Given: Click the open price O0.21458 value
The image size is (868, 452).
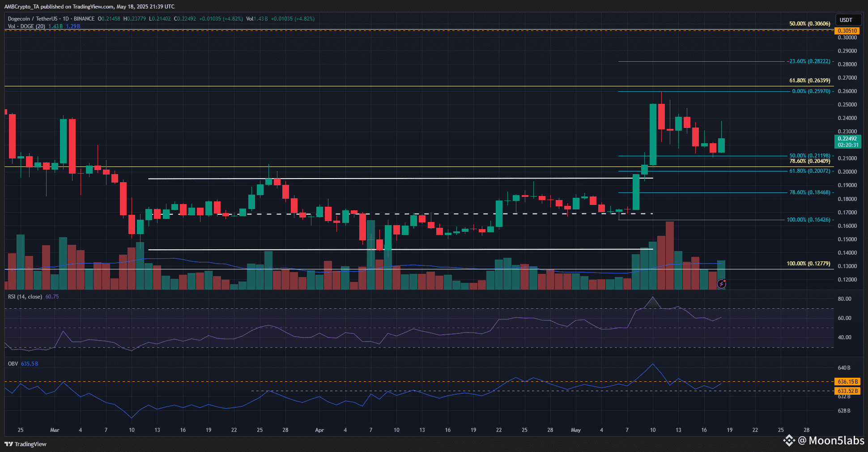Looking at the screenshot, I should click(109, 19).
